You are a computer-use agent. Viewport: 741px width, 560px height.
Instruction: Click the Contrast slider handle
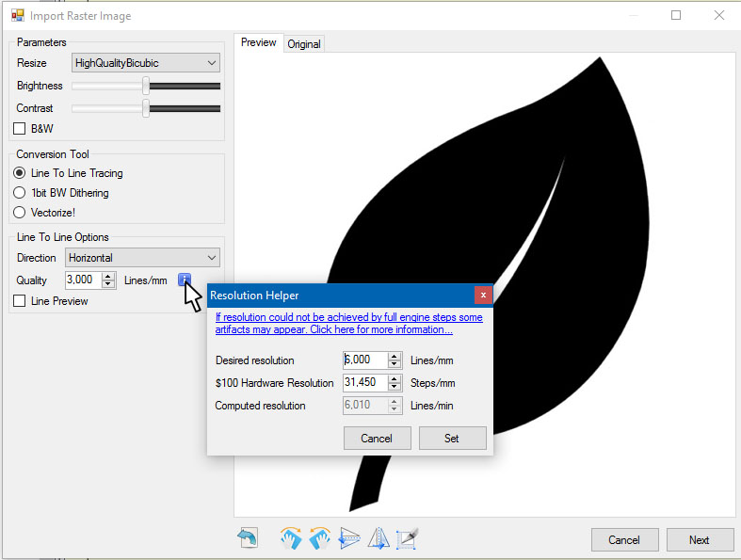146,108
